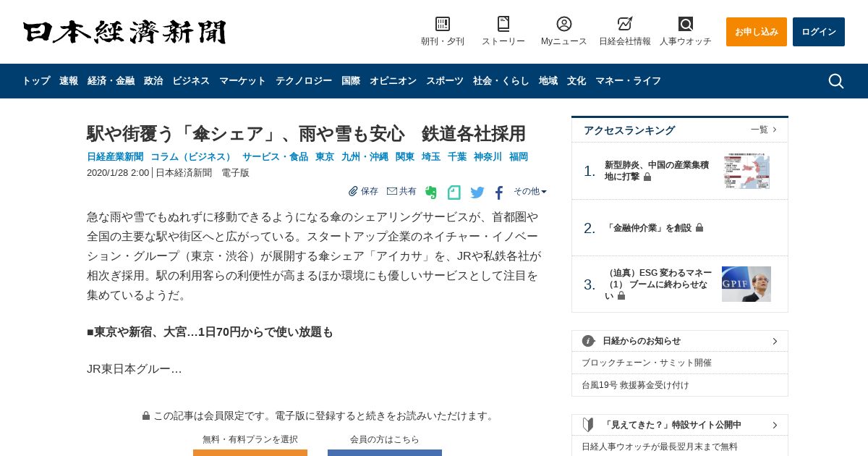Share article on Twitter
The height and width of the screenshot is (456, 868).
pos(477,193)
